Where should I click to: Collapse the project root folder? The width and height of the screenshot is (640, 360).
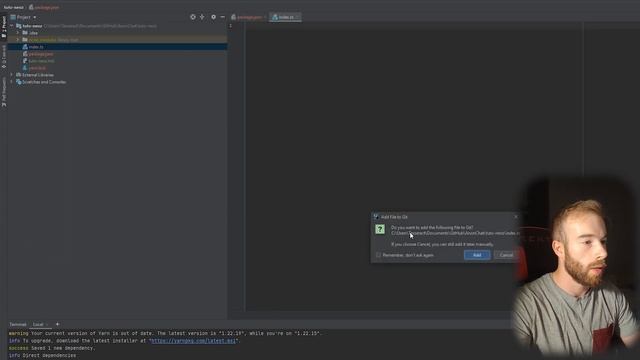[x=12, y=26]
